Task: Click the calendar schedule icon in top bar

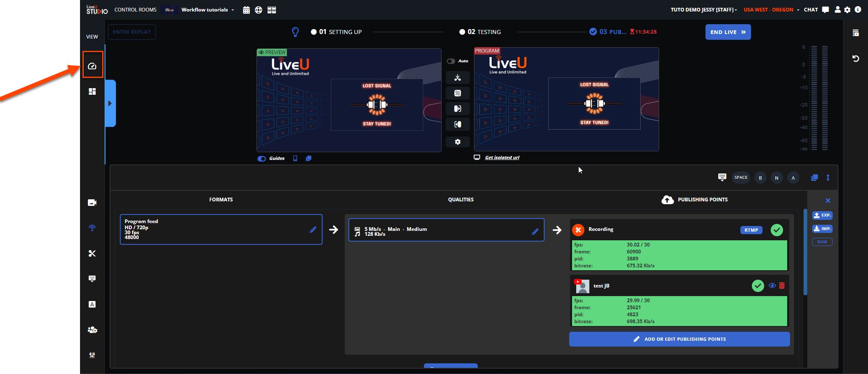Action: tap(246, 10)
